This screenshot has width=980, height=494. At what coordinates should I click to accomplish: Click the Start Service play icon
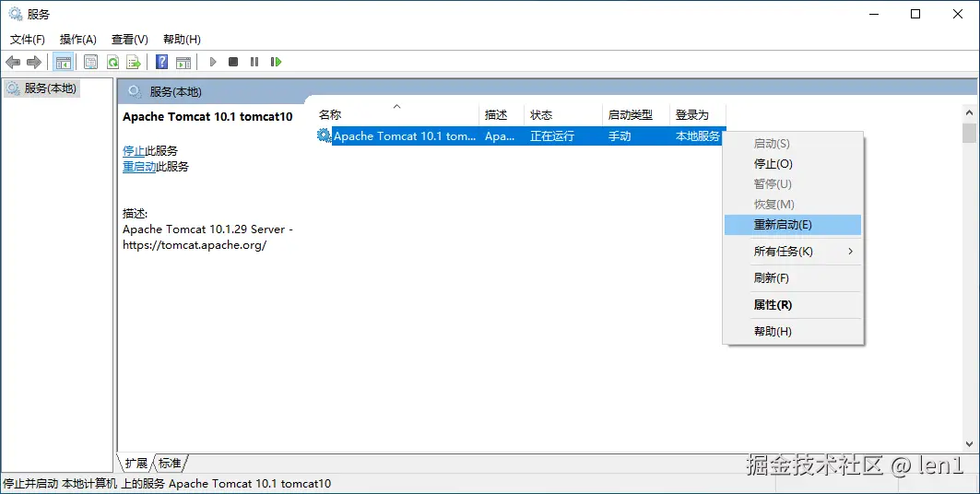tap(213, 62)
